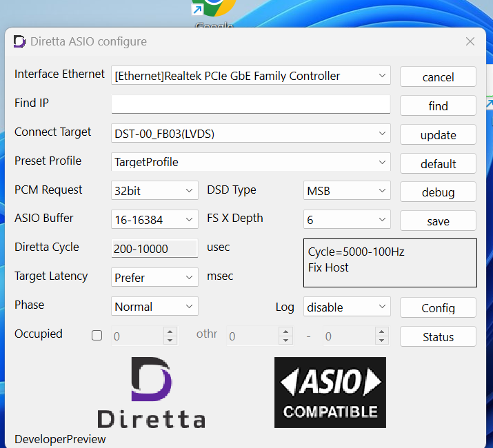This screenshot has width=493, height=448.
Task: Open the Target Latency Prefer dropdown
Action: pos(154,277)
